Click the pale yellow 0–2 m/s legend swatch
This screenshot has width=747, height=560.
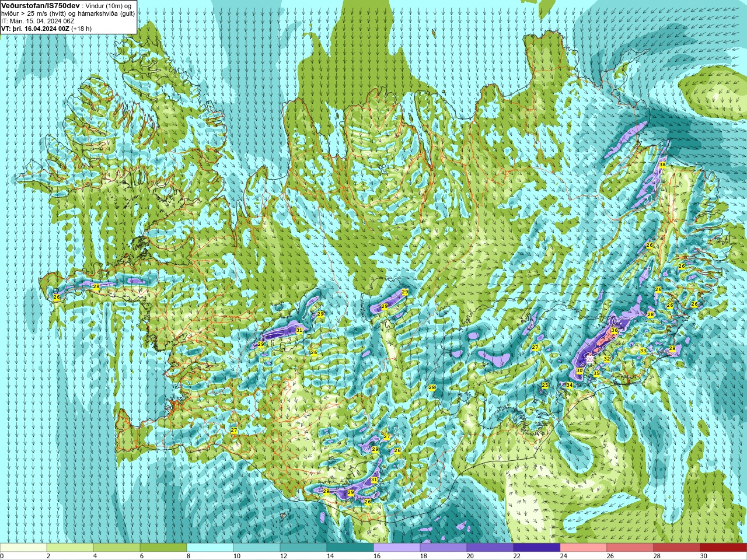(23, 548)
